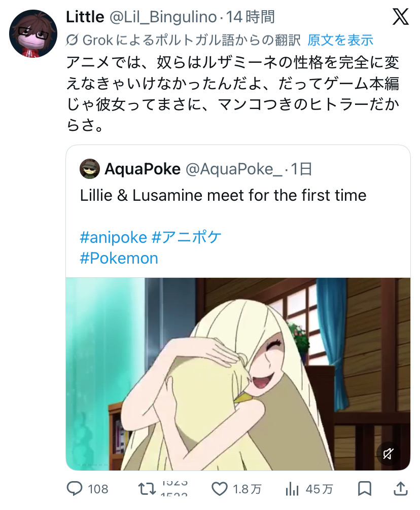
Task: Open quoted post text about Lillie & Lusamine
Action: click(x=223, y=195)
